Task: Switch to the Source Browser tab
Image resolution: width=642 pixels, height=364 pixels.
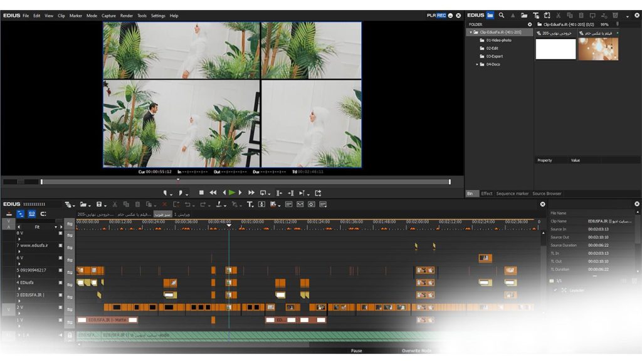Action: 547,194
